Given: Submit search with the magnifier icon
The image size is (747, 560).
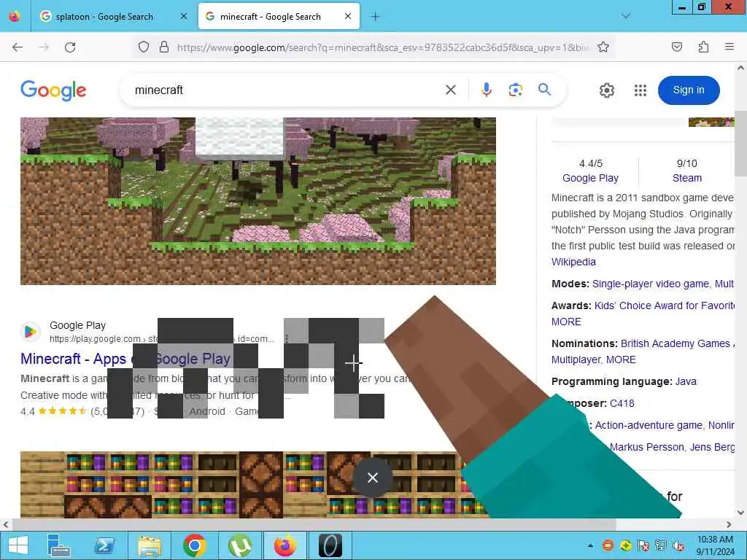Looking at the screenshot, I should pos(544,90).
